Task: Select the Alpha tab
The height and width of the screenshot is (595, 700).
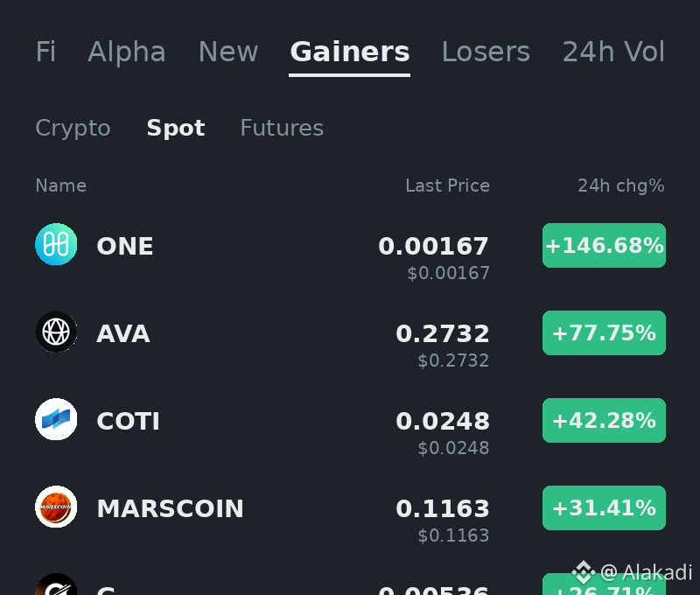Action: coord(127,52)
